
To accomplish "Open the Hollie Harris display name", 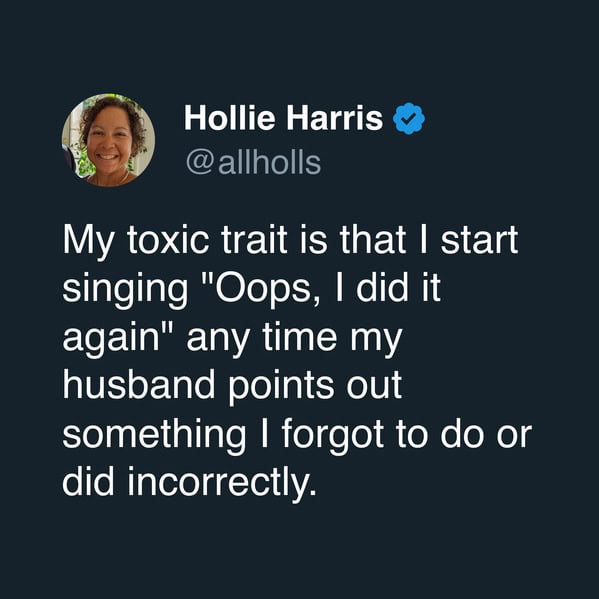I will pyautogui.click(x=283, y=118).
